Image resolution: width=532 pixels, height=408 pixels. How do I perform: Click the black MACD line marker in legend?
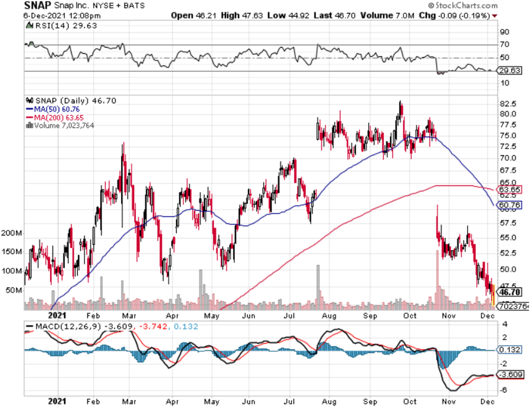click(30, 327)
